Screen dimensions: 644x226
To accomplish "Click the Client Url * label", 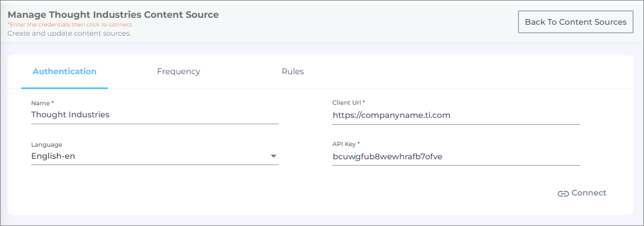I will click(348, 102).
